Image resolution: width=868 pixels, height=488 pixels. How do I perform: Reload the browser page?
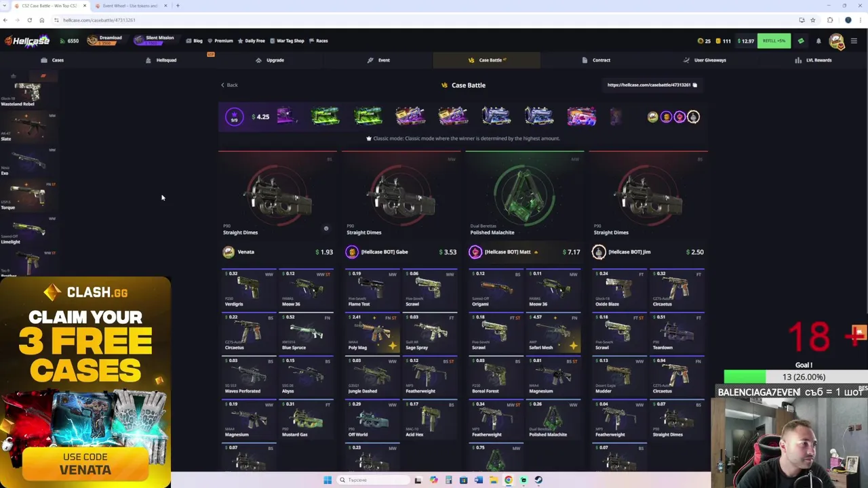coord(31,20)
